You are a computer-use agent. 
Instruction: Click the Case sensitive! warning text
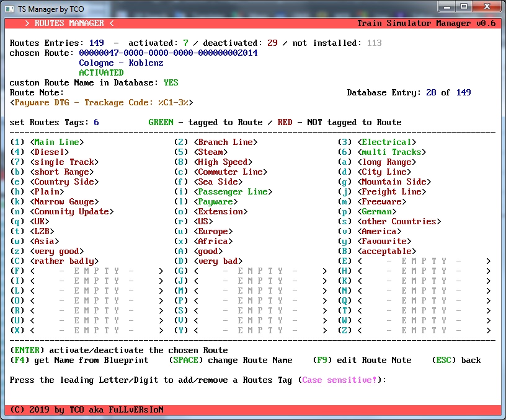click(x=340, y=380)
